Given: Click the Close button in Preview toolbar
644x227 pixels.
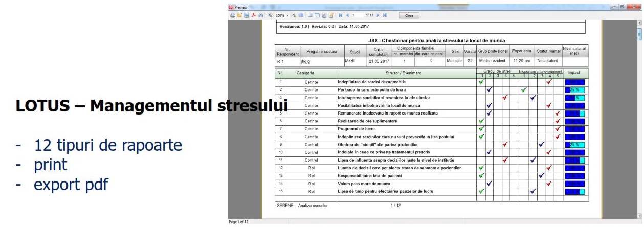Looking at the screenshot, I should [409, 16].
